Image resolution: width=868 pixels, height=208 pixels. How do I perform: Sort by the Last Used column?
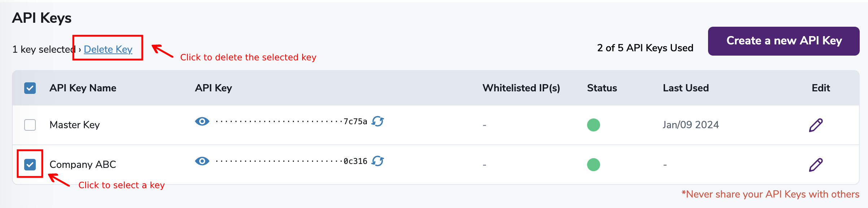click(x=686, y=88)
